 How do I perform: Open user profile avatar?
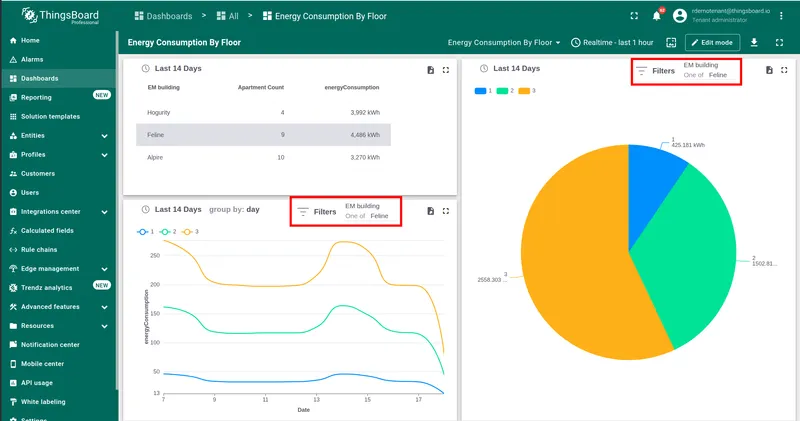[680, 16]
